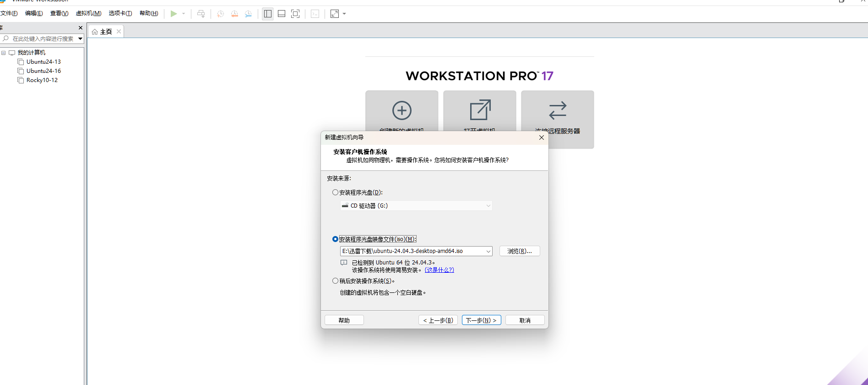The width and height of the screenshot is (868, 385).
Task: Open the snapshot manager wrench icon
Action: click(x=248, y=14)
